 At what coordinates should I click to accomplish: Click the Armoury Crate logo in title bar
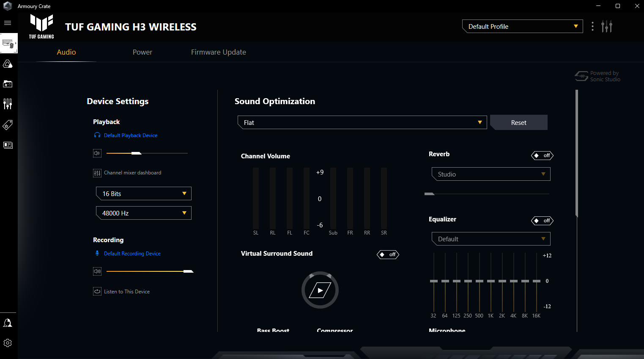[x=8, y=6]
